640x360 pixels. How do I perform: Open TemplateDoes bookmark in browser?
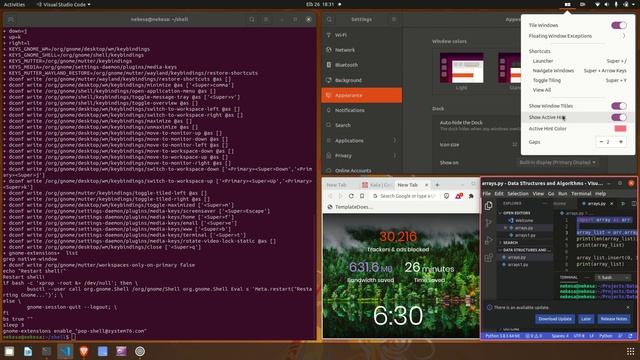coord(350,207)
